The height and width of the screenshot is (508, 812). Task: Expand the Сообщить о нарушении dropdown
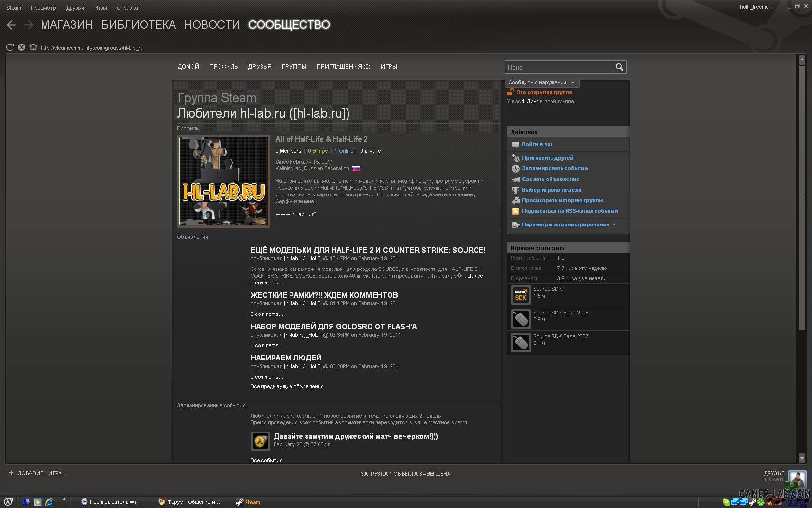[x=542, y=83]
